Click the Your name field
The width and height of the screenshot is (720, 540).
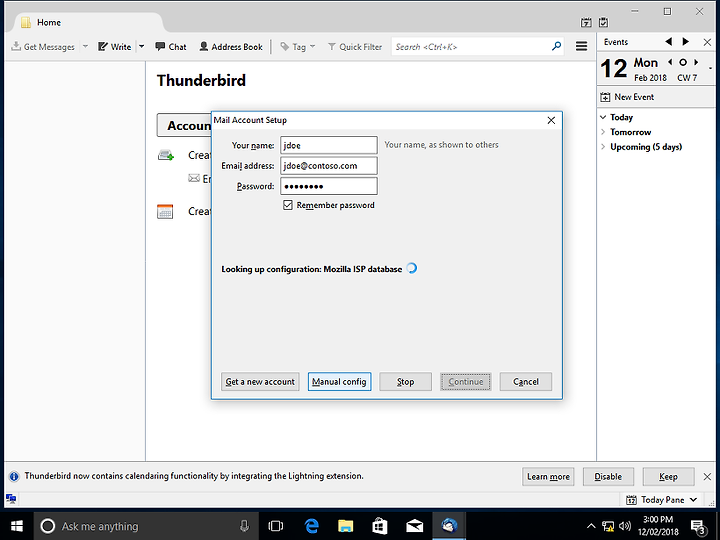[x=329, y=145]
